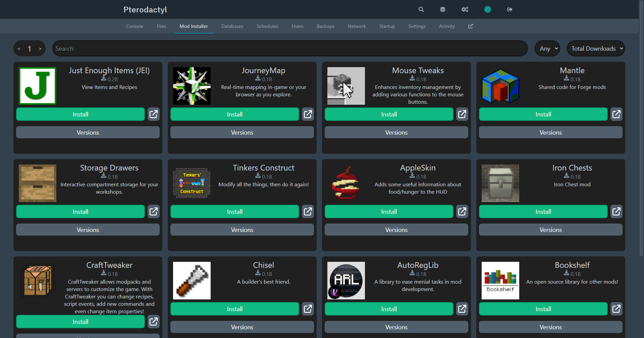The height and width of the screenshot is (338, 644).
Task: Open Chisel external page icon
Action: pos(308,309)
